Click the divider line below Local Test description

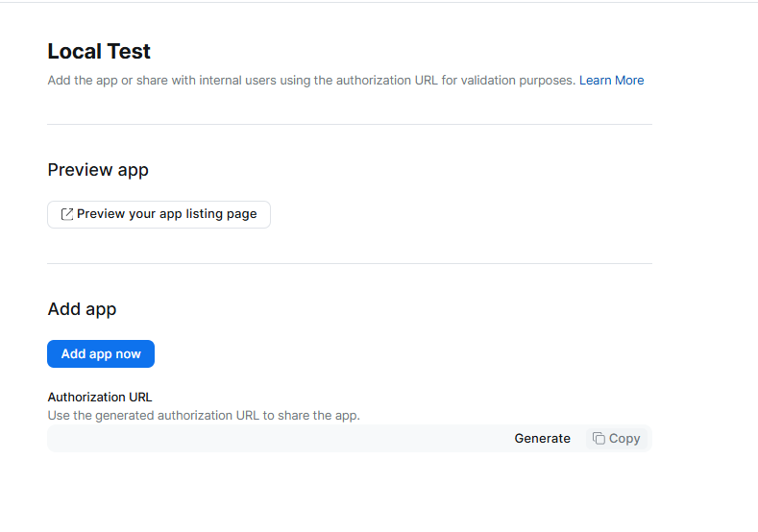pyautogui.click(x=350, y=124)
